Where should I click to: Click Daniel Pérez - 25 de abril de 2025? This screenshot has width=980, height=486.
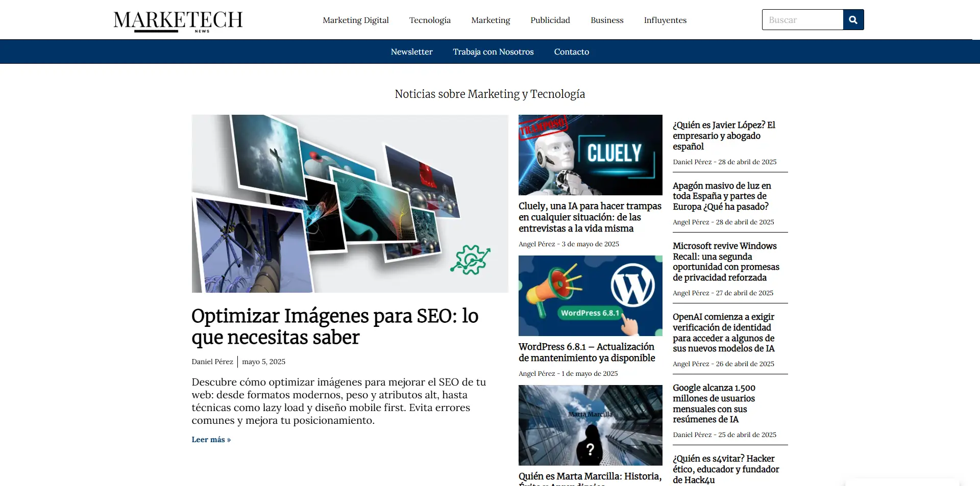(x=724, y=435)
